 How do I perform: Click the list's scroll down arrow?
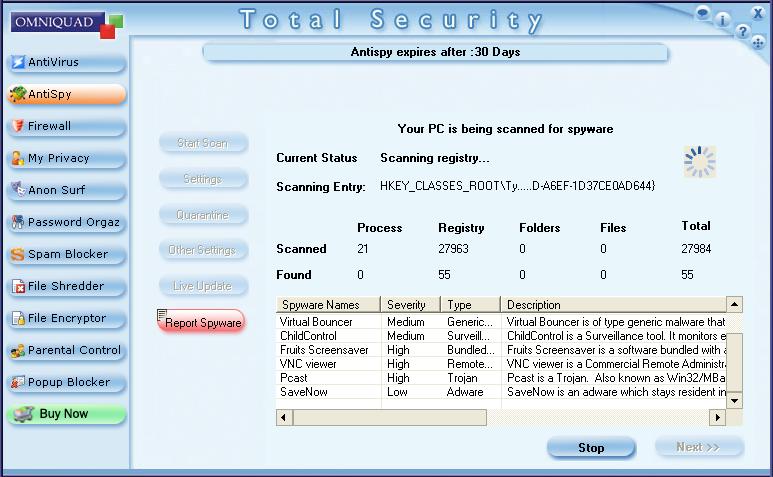(735, 400)
